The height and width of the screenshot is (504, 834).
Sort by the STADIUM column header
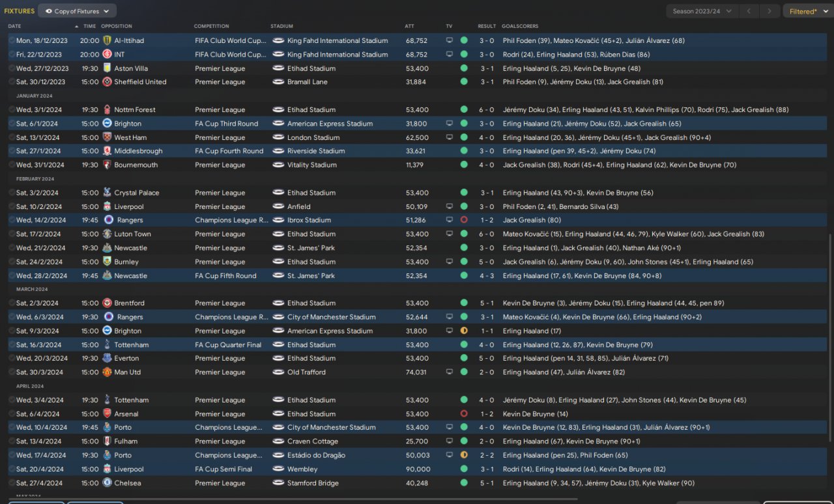(x=282, y=26)
